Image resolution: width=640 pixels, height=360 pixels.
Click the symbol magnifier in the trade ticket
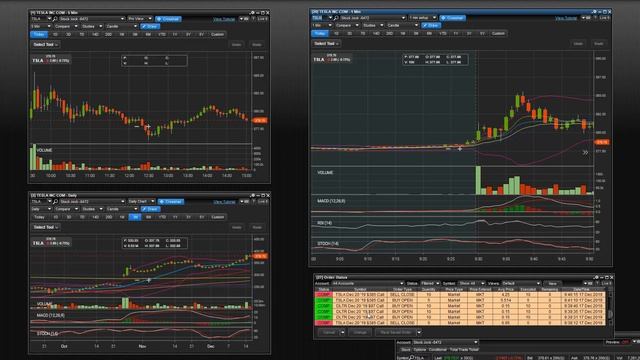tap(412, 358)
